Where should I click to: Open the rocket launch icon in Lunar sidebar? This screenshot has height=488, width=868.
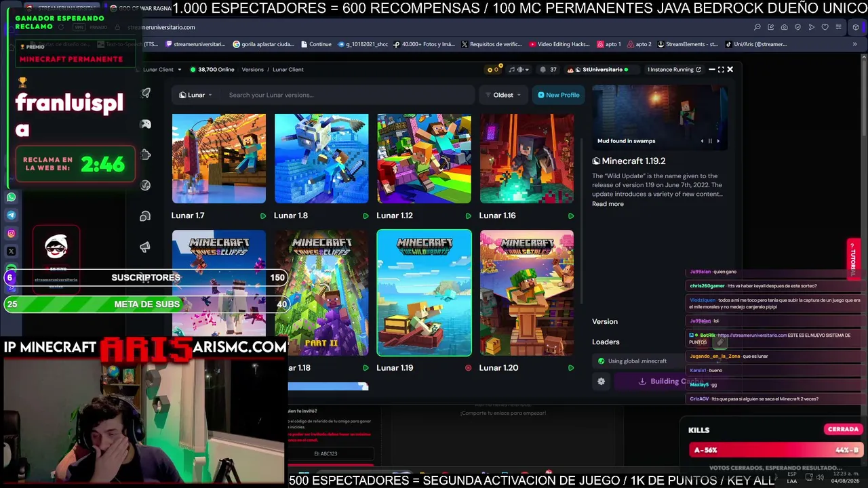click(x=145, y=93)
